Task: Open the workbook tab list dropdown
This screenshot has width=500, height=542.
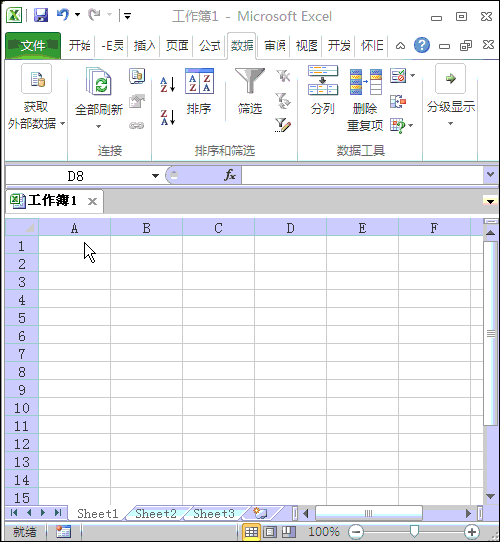Action: coord(490,201)
